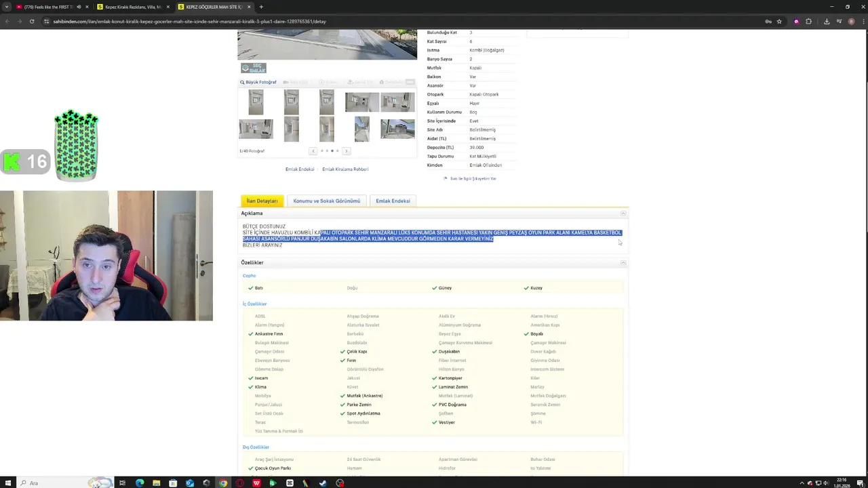This screenshot has width=868, height=488.
Task: Click the Kapalı Otopark value
Action: point(484,94)
